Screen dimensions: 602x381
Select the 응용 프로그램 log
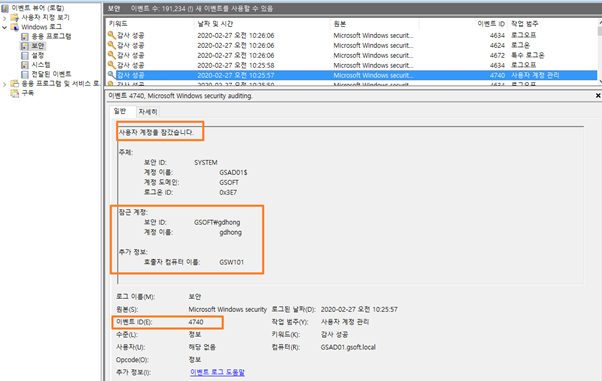[x=51, y=36]
